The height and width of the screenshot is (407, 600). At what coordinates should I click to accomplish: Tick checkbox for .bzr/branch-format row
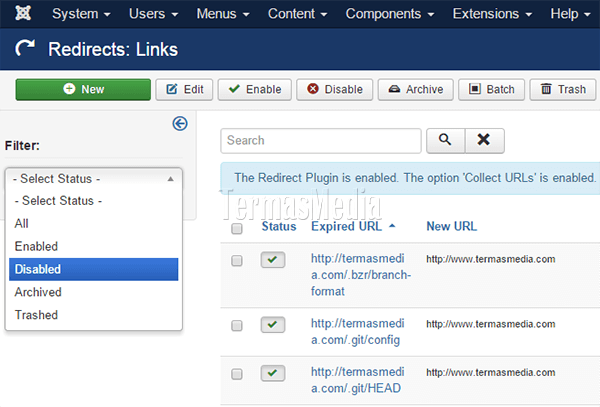pyautogui.click(x=237, y=260)
